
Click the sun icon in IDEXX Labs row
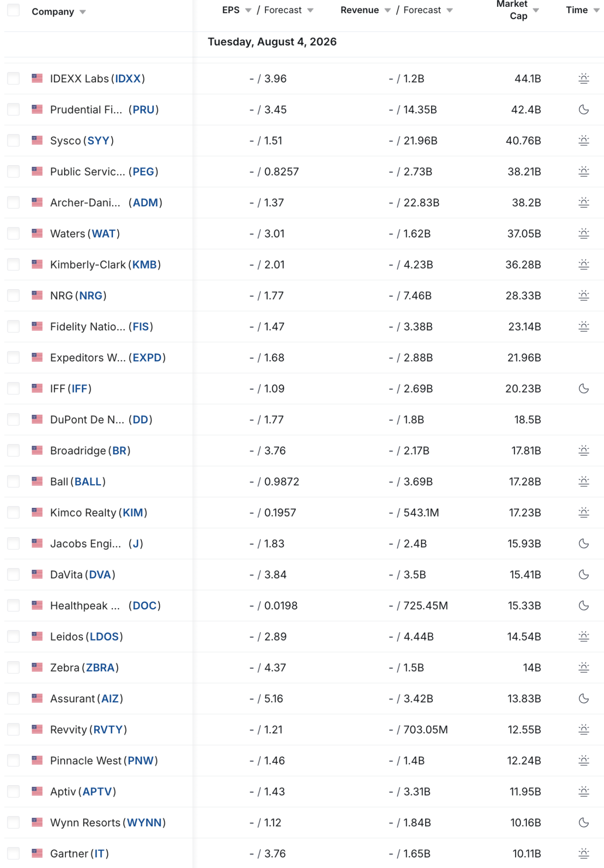pyautogui.click(x=583, y=79)
